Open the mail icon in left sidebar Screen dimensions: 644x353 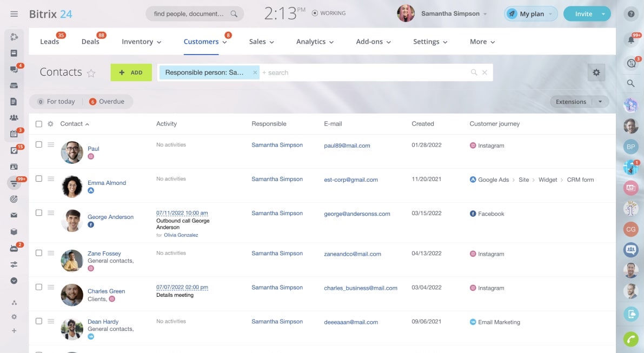pos(14,215)
